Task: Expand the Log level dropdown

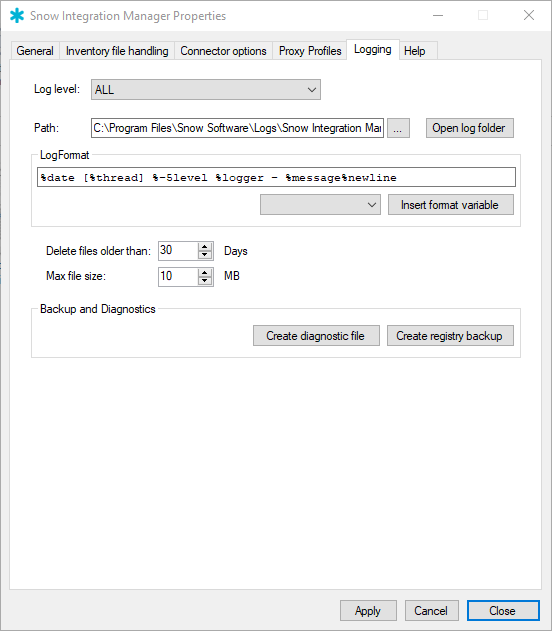Action: pyautogui.click(x=206, y=89)
